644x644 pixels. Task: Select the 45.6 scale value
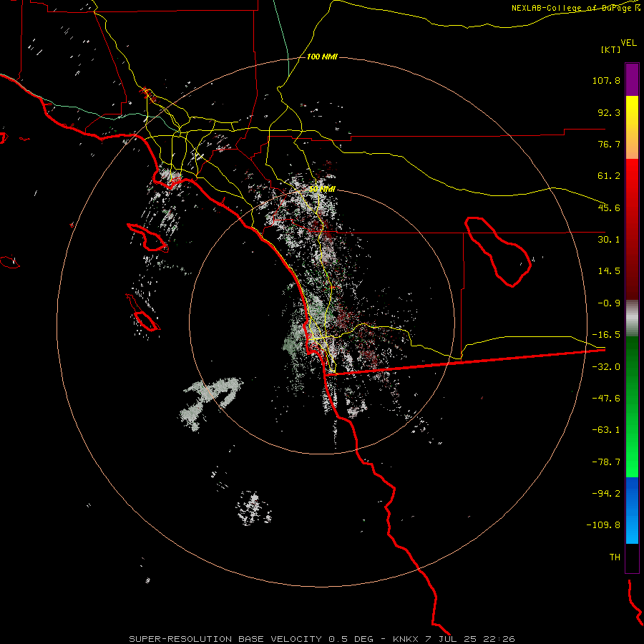point(609,208)
